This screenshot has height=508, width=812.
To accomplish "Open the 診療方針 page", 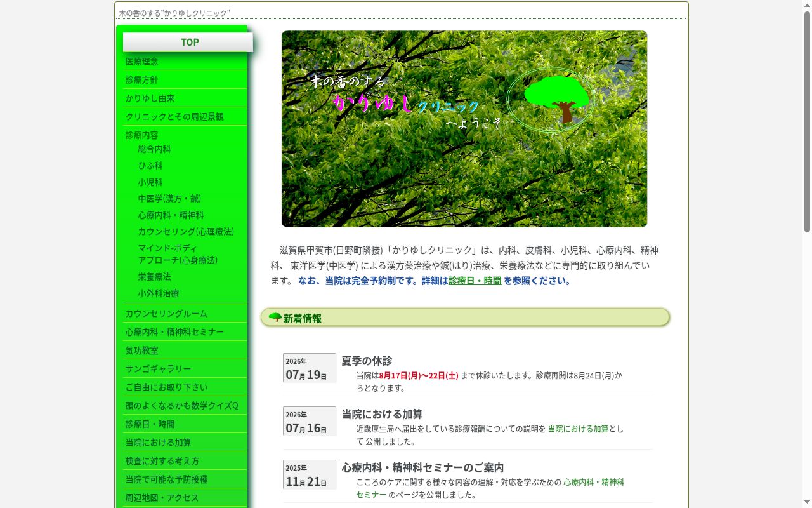I will [x=185, y=80].
